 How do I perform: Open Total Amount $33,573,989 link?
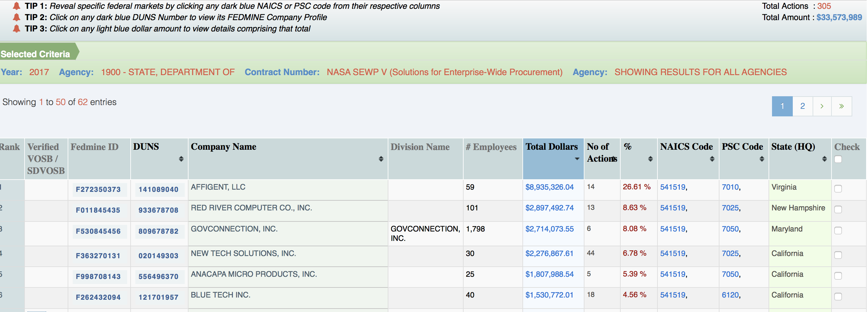coord(839,18)
